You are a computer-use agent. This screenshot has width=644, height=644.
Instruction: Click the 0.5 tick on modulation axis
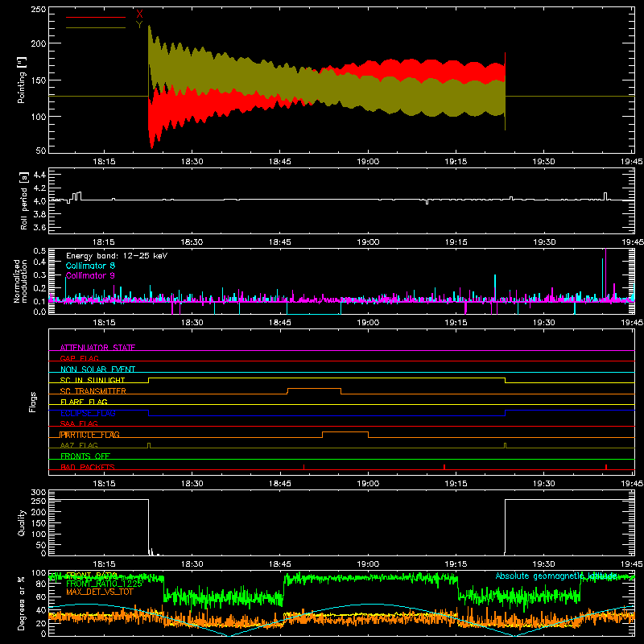39,251
